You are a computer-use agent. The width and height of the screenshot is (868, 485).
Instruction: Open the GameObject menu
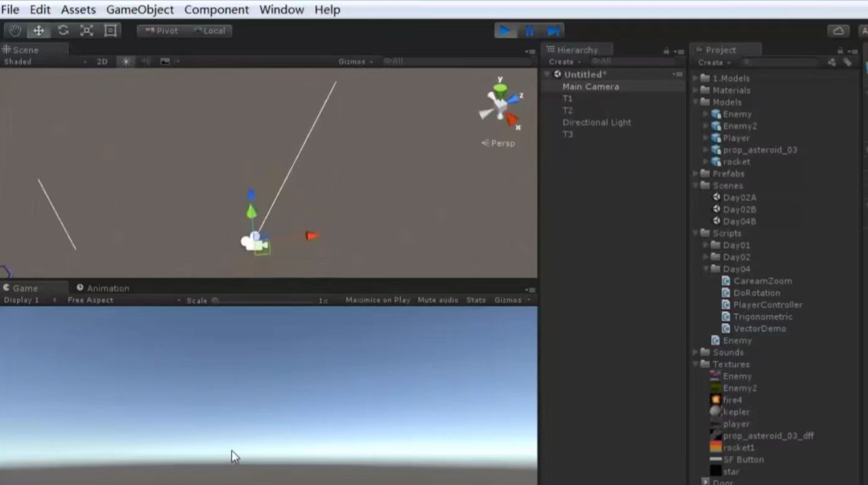[x=140, y=10]
